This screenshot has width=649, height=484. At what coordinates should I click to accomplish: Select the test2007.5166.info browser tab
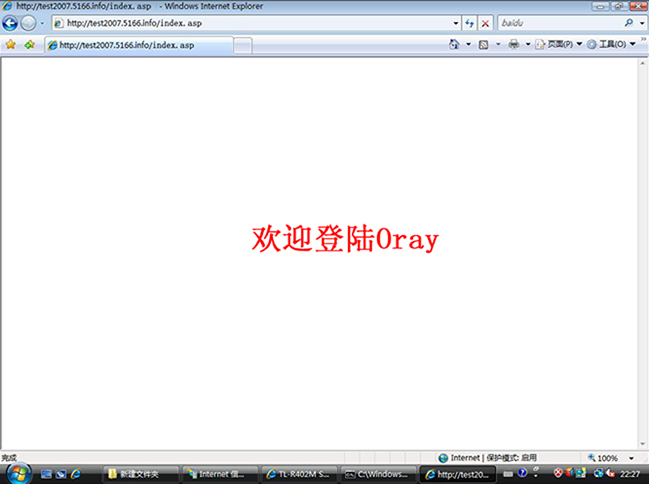point(139,45)
